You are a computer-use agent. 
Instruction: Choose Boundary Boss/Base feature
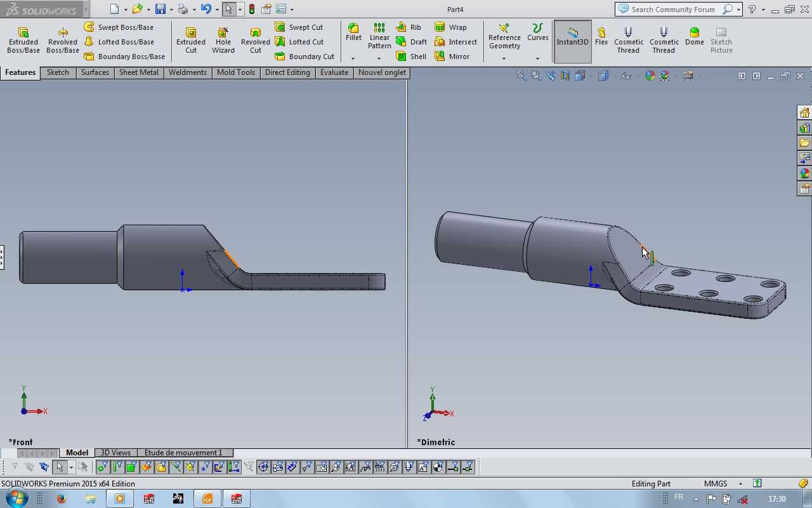point(124,57)
